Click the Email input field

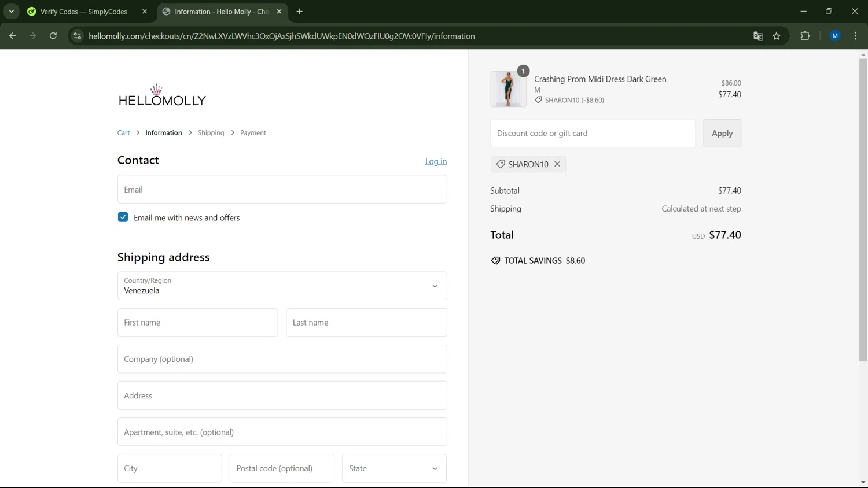282,190
